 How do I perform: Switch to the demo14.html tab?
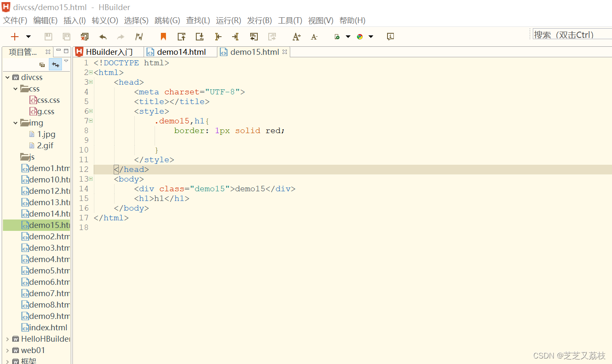(x=181, y=52)
